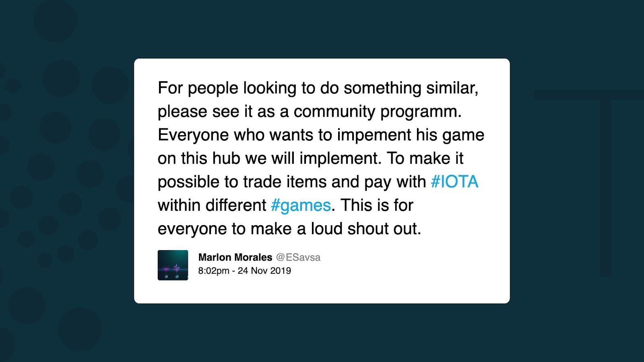Click the windmill graphic inside the avatar
644x362 pixels.
176,269
